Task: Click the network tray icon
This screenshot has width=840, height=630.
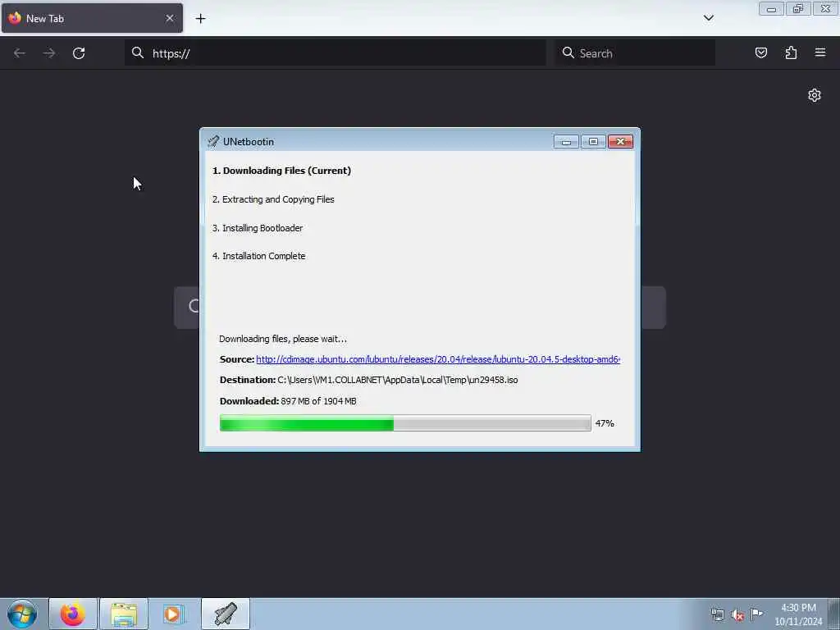Action: pos(717,614)
